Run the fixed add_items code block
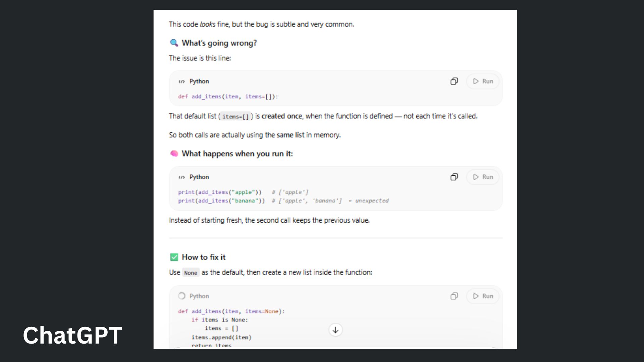The image size is (644, 362). pos(483,296)
